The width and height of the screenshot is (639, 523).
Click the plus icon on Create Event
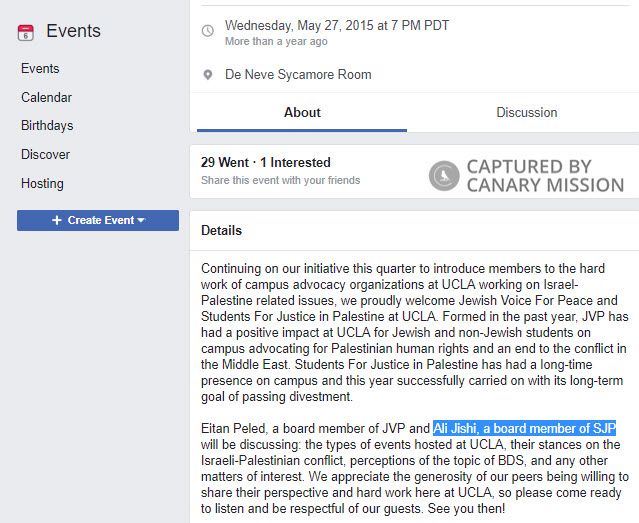click(x=57, y=220)
